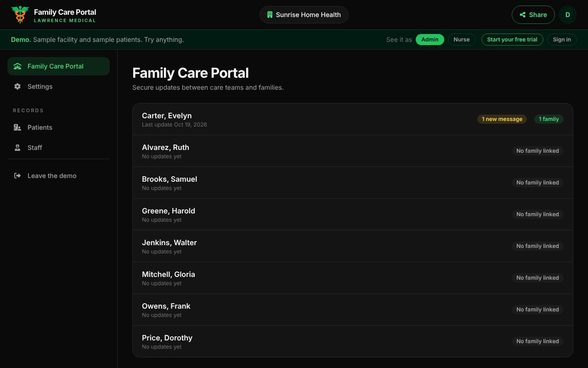The image size is (588, 368).
Task: Open the Alvarez, Ruth patient row
Action: pos(353,151)
